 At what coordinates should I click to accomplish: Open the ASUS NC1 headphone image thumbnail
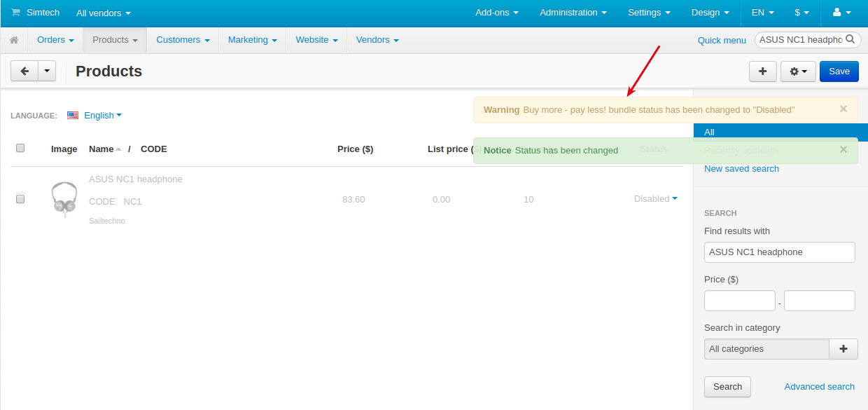(x=64, y=199)
